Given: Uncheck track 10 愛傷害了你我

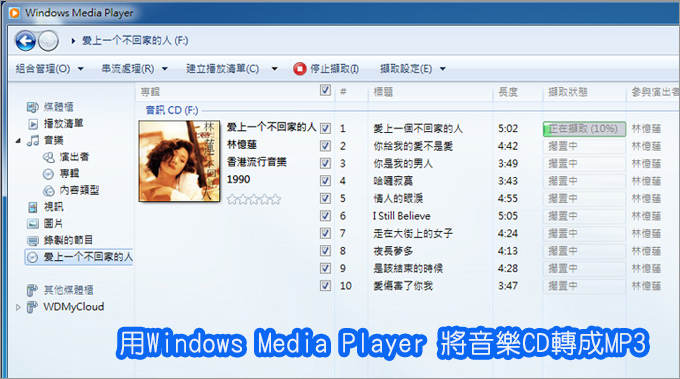Looking at the screenshot, I should coord(325,286).
